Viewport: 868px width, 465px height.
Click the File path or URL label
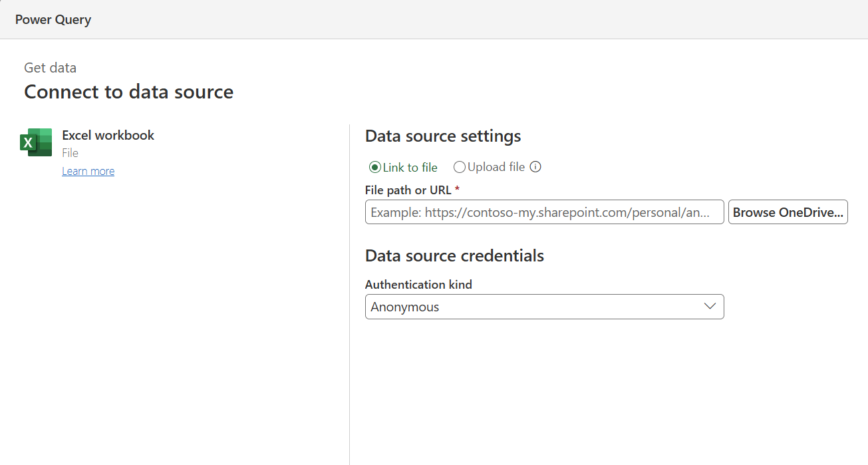(408, 190)
